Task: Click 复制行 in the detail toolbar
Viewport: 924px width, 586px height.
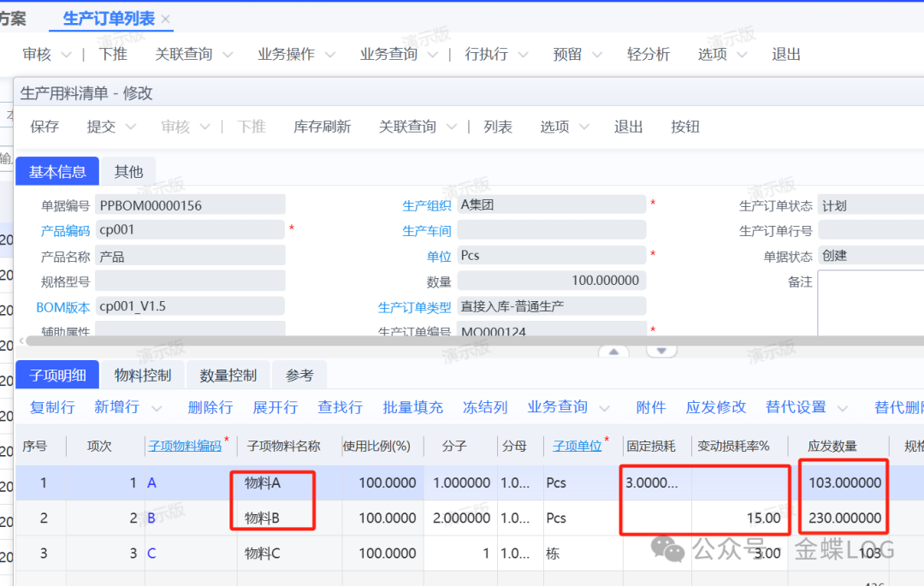Action: click(x=52, y=407)
